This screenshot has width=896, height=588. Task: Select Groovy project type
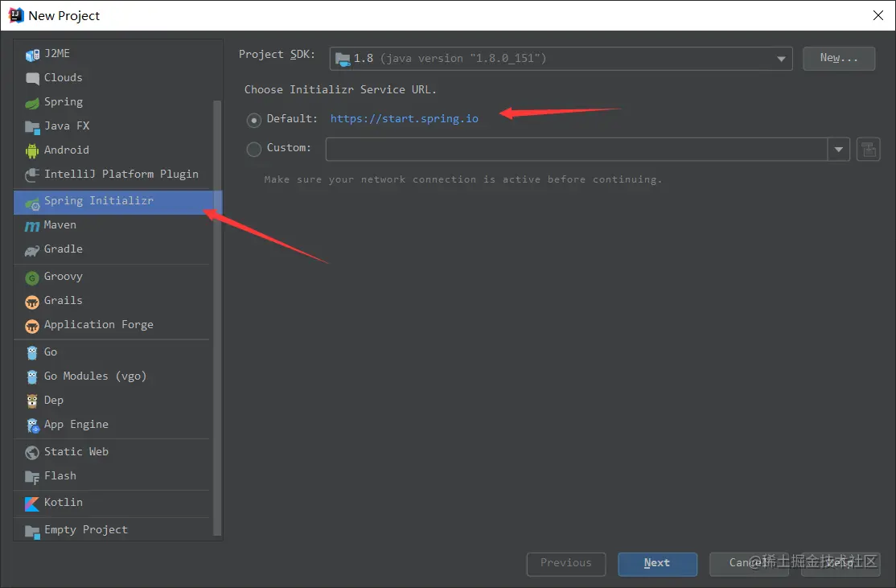click(112, 277)
